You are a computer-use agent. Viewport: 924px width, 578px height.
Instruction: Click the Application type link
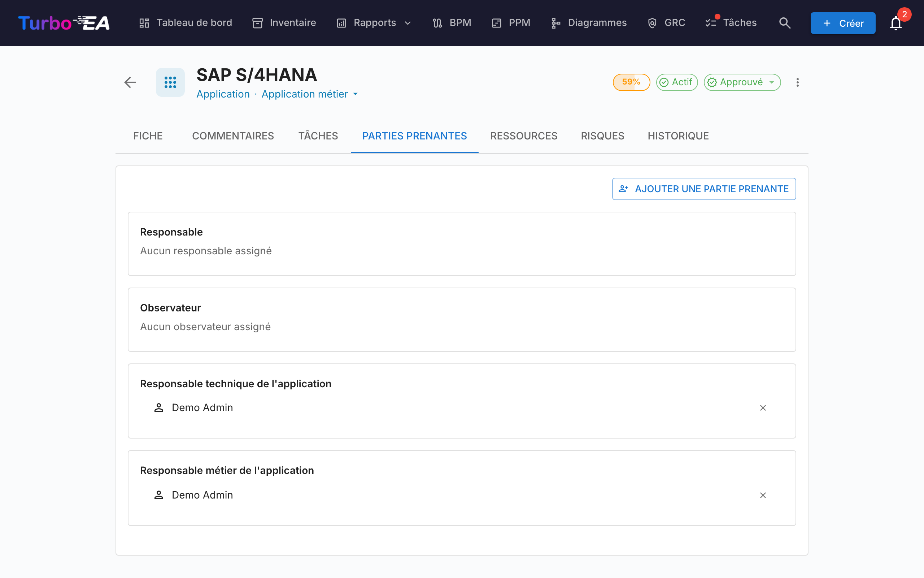tap(223, 94)
